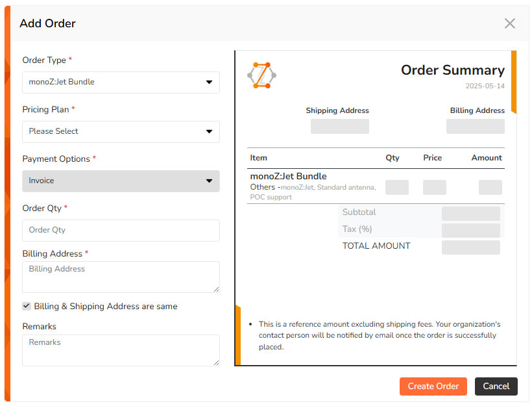Uncheck Billing & Shipping Address are same

coord(27,306)
